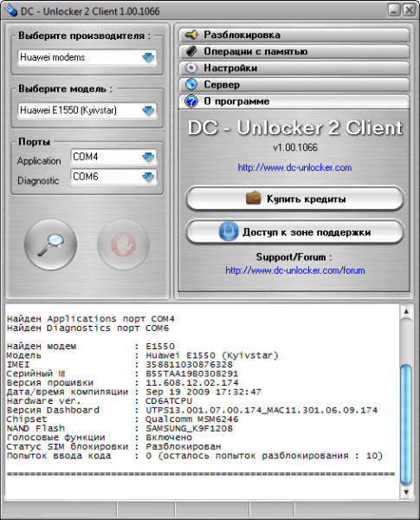
Task: Click the wallet icon on Купить кредиты
Action: (254, 198)
